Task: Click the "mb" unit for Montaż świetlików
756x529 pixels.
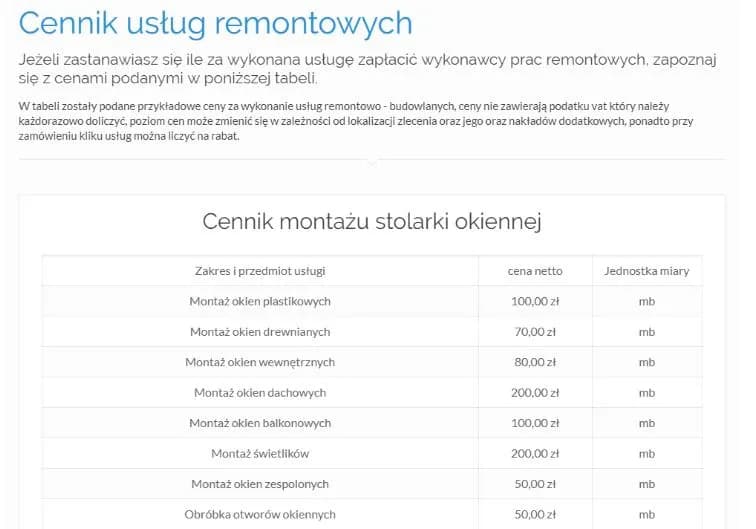Action: 647,454
